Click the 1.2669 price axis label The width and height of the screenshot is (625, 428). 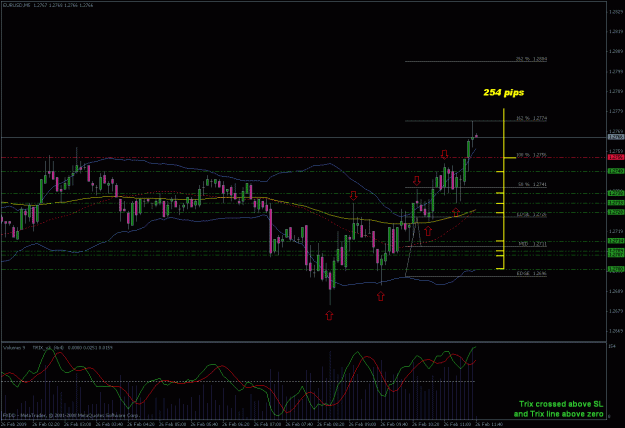pyautogui.click(x=616, y=331)
